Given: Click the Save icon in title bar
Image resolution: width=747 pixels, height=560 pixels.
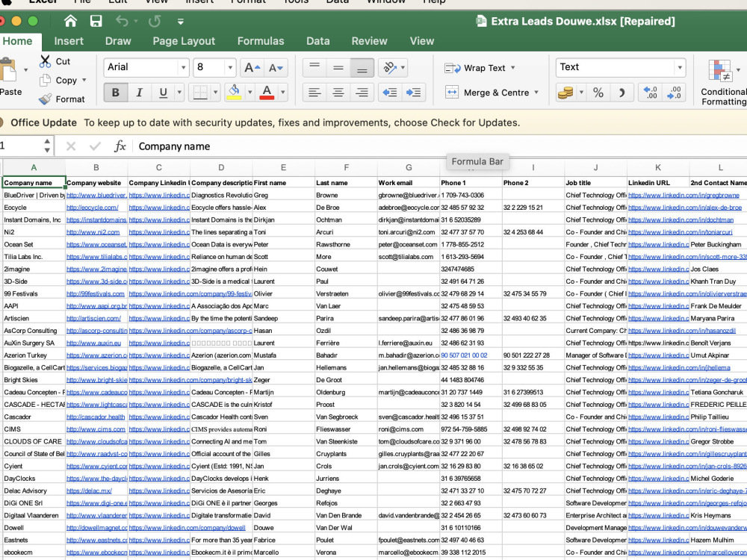Looking at the screenshot, I should click(96, 21).
